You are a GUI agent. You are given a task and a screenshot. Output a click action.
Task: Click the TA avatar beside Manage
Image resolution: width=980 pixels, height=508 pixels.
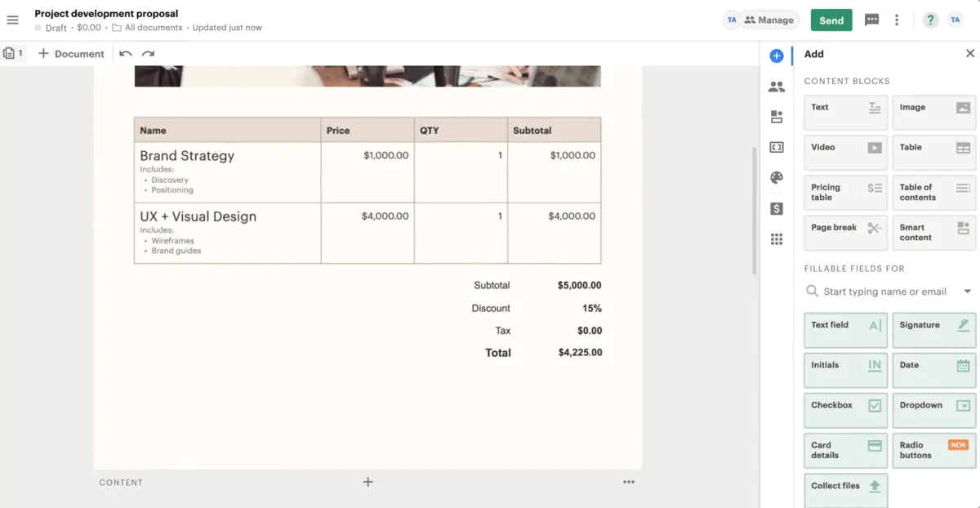pos(732,20)
